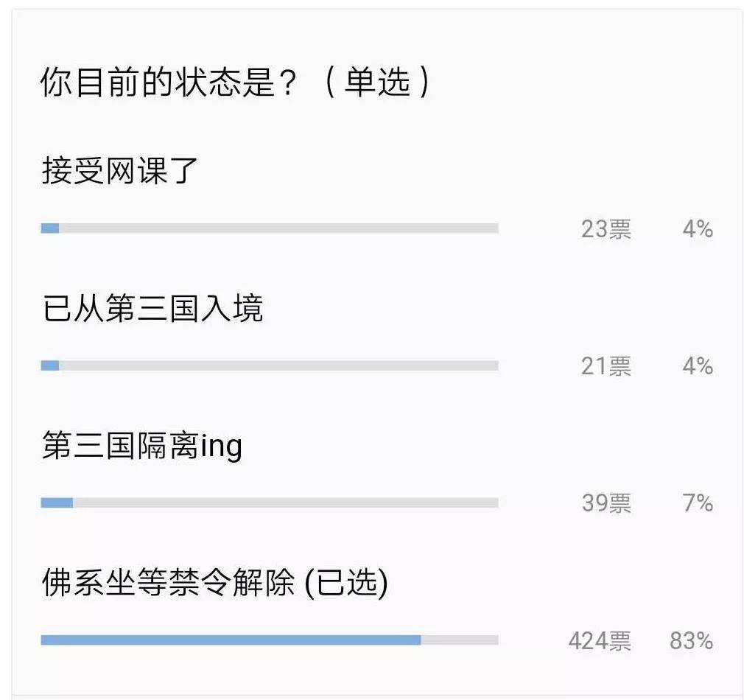
Task: Click the 39票 vote count
Action: [606, 503]
